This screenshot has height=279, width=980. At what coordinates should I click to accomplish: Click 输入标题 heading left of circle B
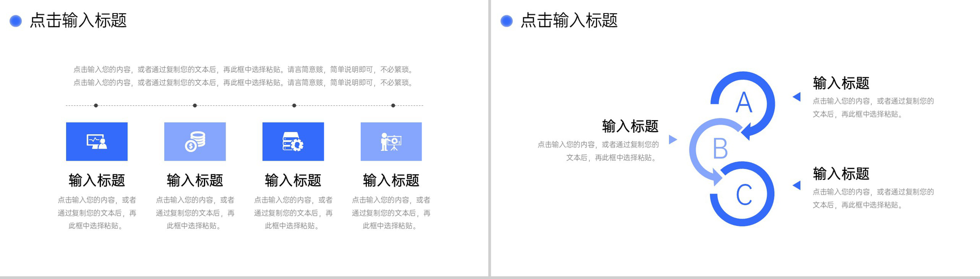click(630, 126)
